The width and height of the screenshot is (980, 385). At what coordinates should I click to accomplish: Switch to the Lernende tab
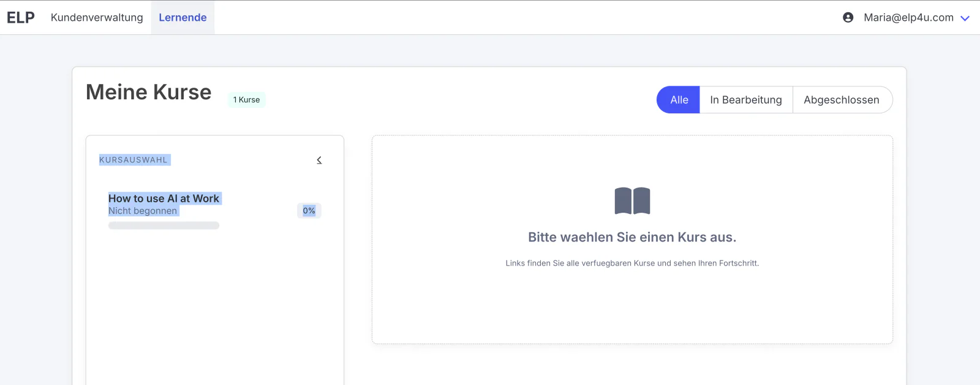coord(183,18)
